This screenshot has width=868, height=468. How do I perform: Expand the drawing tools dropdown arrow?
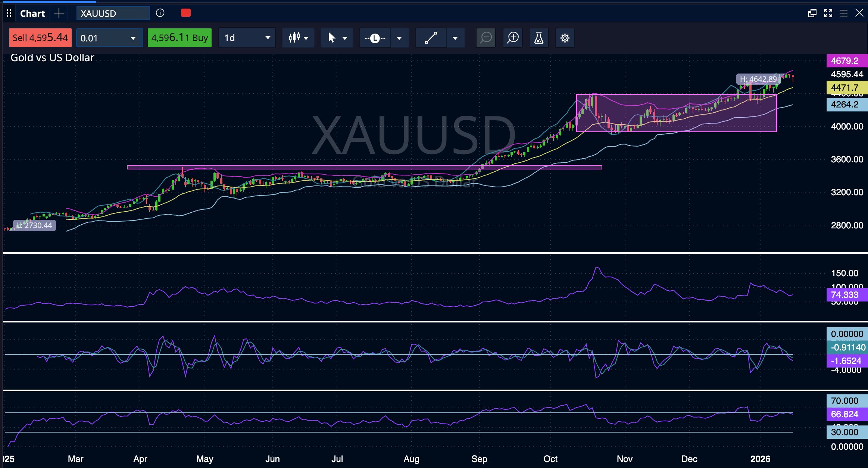tap(455, 38)
